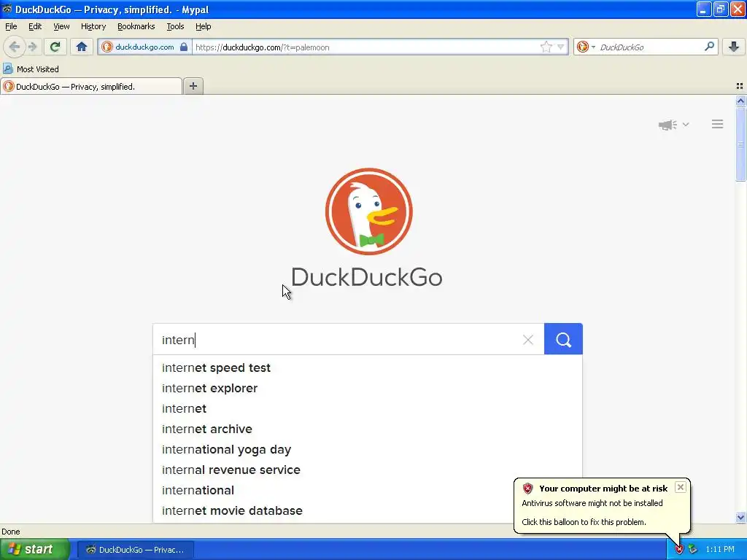Open the Tools menu
The height and width of the screenshot is (560, 747).
tap(175, 26)
